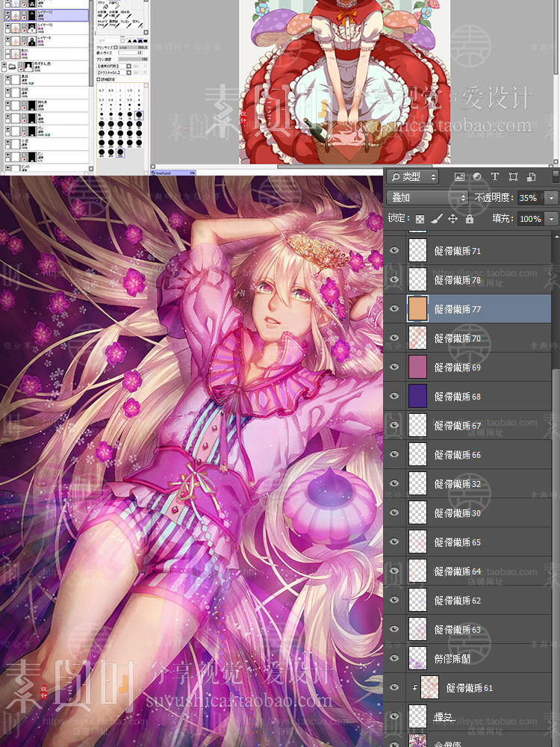Toggle visibility of layer 63
Image resolution: width=560 pixels, height=747 pixels.
pos(394,629)
